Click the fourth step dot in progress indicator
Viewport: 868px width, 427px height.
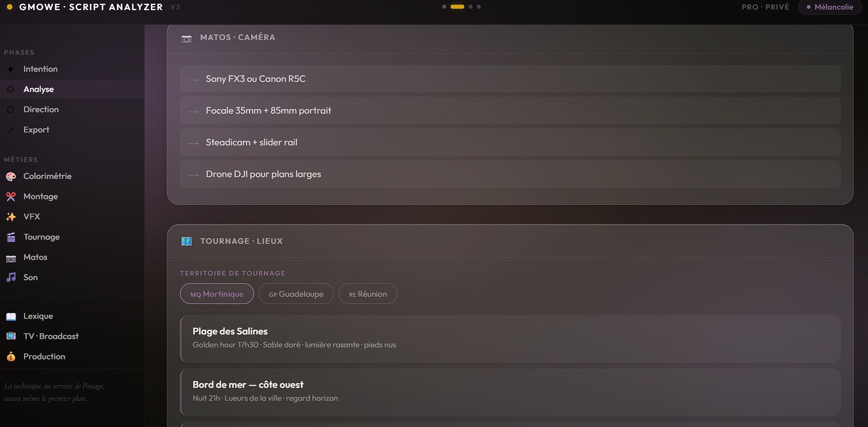[479, 7]
